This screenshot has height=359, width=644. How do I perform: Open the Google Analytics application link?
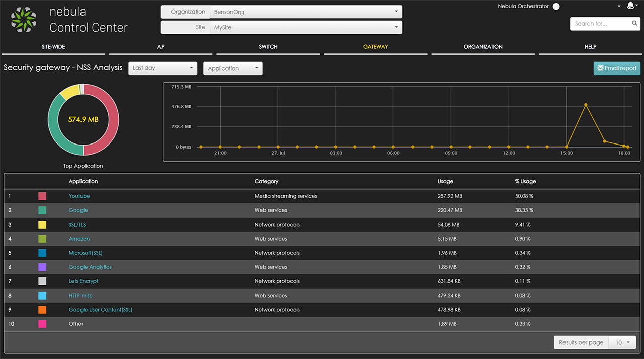[x=91, y=267]
